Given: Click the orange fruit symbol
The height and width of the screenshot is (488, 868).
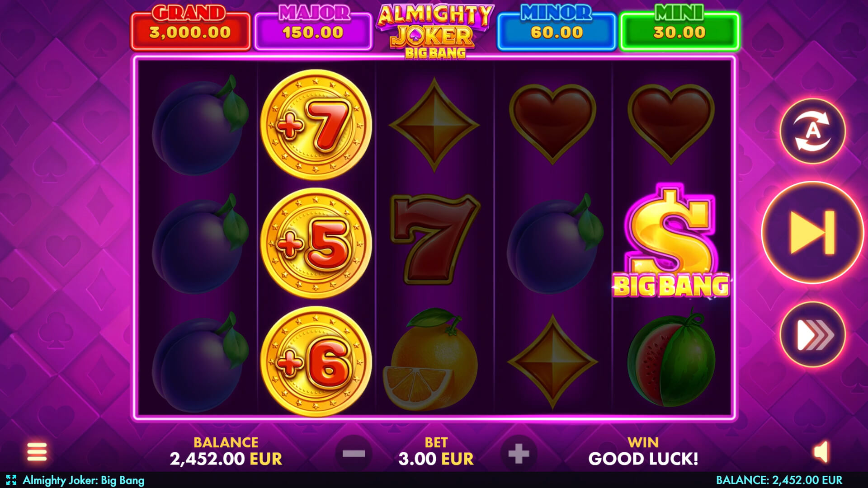Looking at the screenshot, I should coord(430,360).
